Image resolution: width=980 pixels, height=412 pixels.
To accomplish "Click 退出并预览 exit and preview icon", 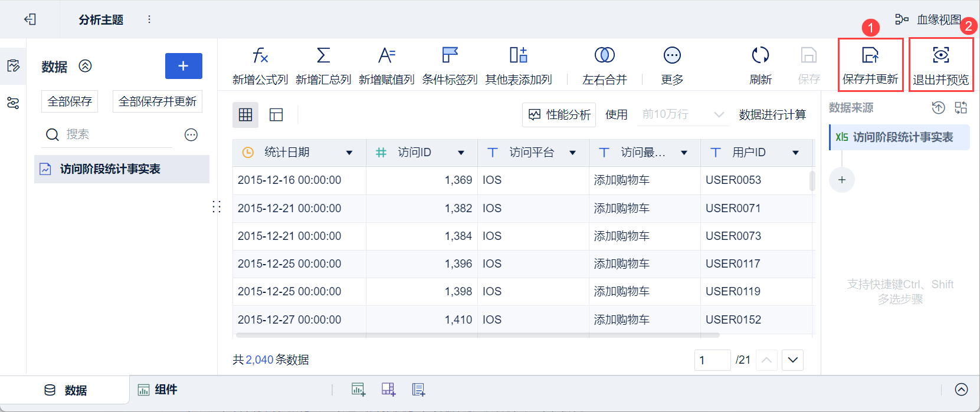I will coord(941,56).
